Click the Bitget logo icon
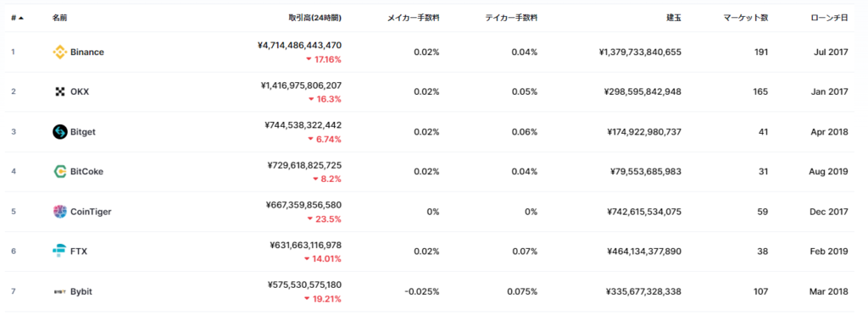The width and height of the screenshot is (868, 315). 60,131
